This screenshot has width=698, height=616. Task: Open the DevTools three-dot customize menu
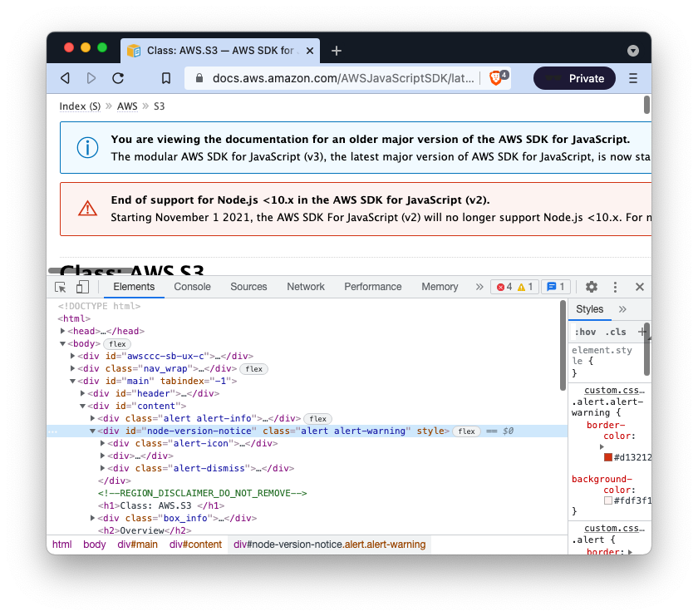[615, 287]
